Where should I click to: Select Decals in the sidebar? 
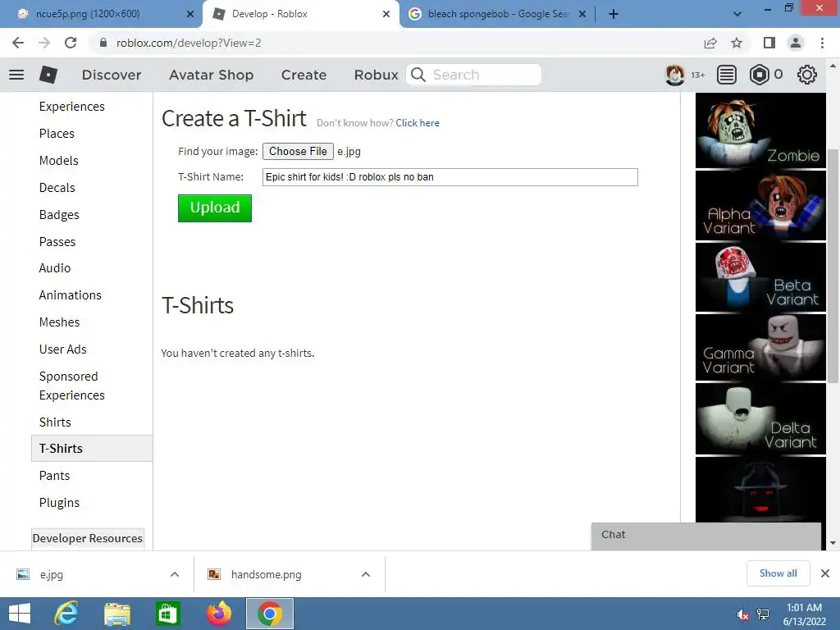coord(57,188)
